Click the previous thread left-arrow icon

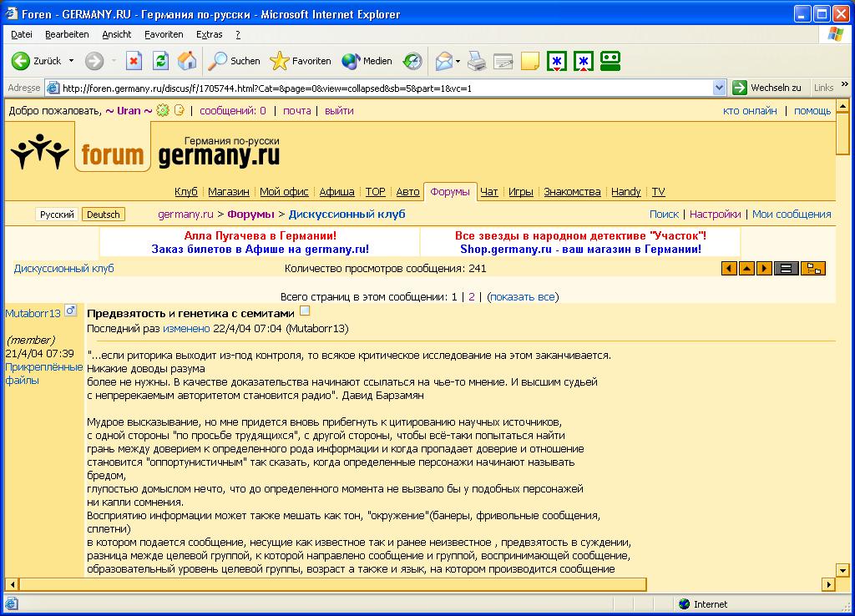[729, 268]
